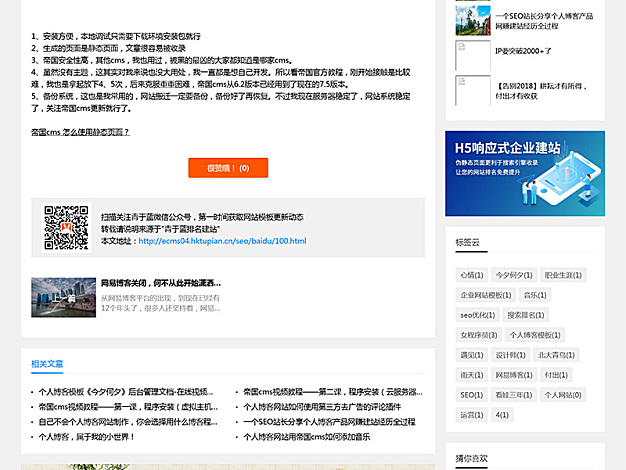The width and height of the screenshot is (626, 470).
Task: Open the 帝国cms 怎么使用静态页面？ link
Action: (x=80, y=132)
